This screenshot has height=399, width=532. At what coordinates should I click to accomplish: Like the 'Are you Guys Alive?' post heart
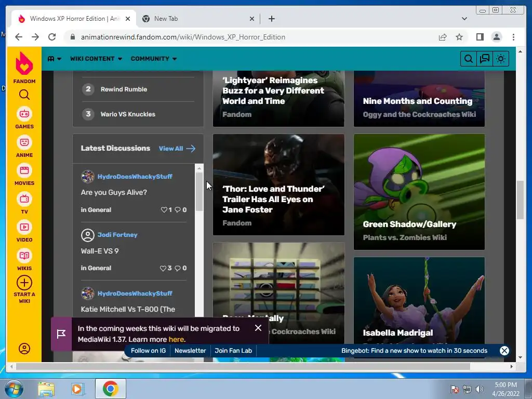pos(164,210)
